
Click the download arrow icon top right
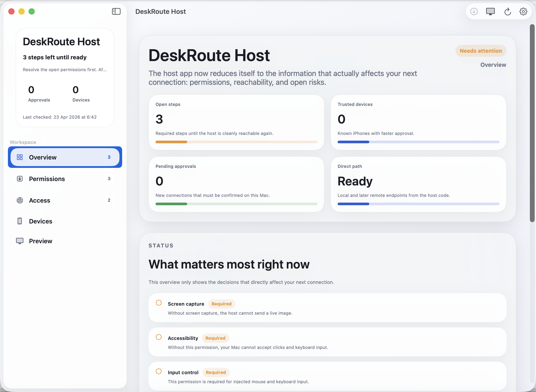tap(474, 11)
